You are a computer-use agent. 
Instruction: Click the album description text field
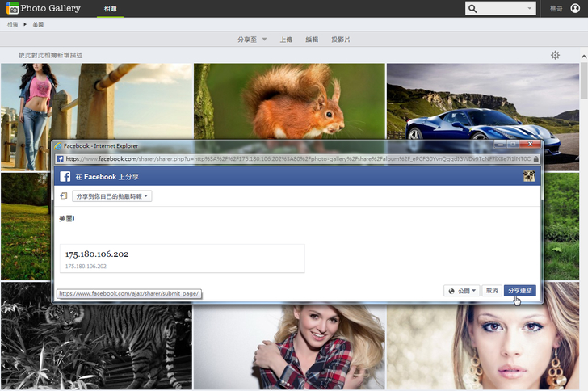pos(50,56)
